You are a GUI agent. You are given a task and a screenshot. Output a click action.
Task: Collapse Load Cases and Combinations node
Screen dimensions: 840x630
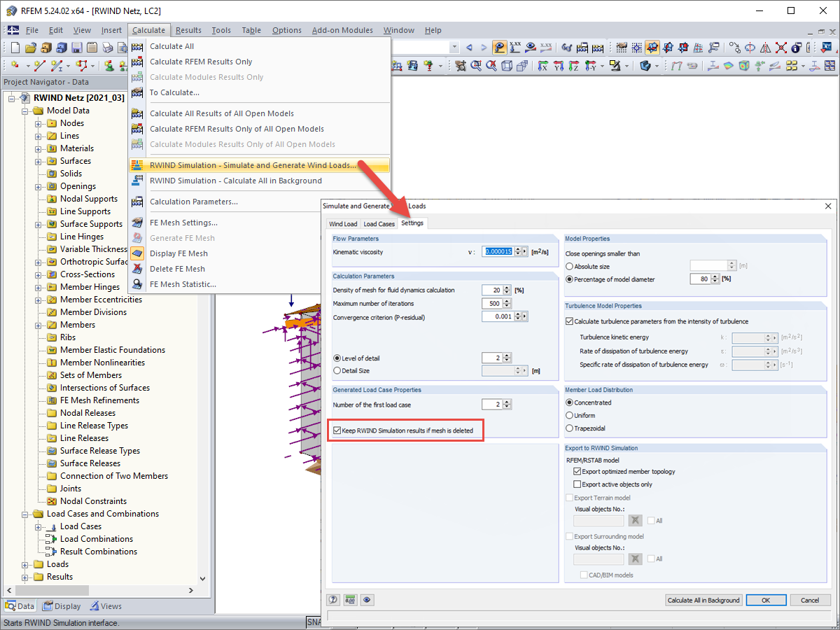[25, 514]
